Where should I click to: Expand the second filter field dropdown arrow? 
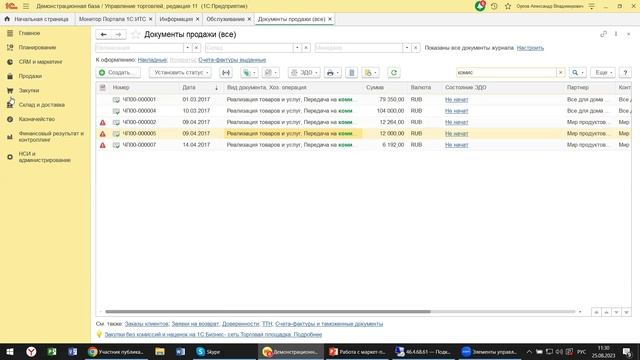297,48
